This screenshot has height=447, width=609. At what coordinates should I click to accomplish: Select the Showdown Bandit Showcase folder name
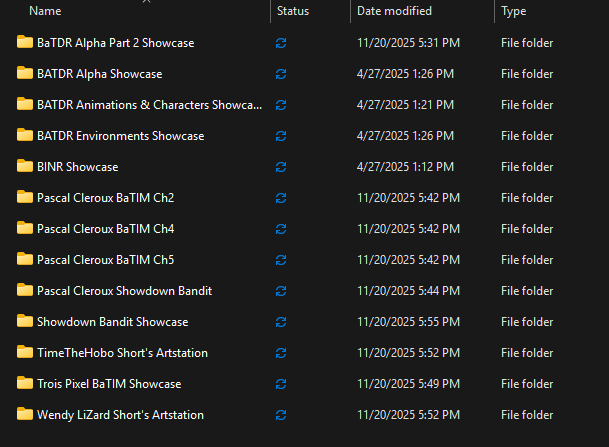(113, 322)
